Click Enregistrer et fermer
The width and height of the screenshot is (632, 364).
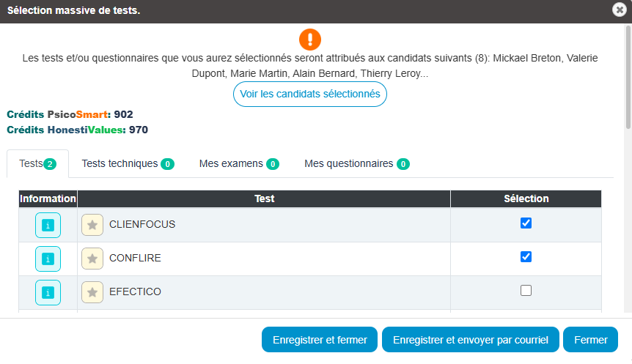[x=320, y=339]
